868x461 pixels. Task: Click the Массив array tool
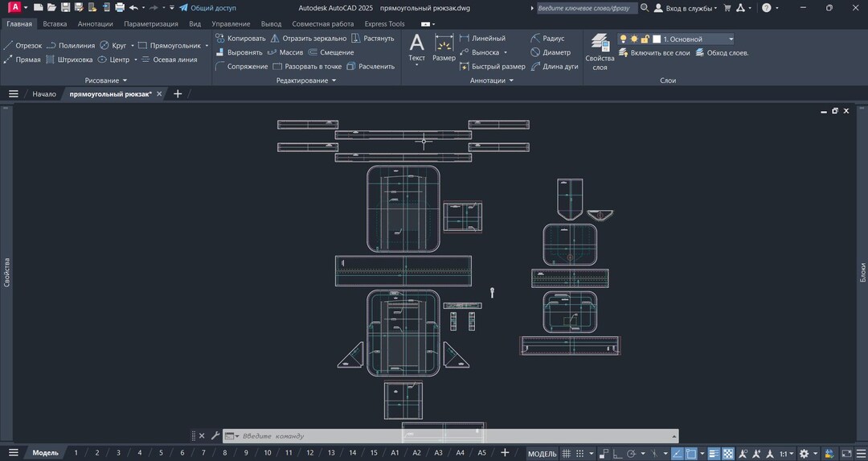click(285, 52)
